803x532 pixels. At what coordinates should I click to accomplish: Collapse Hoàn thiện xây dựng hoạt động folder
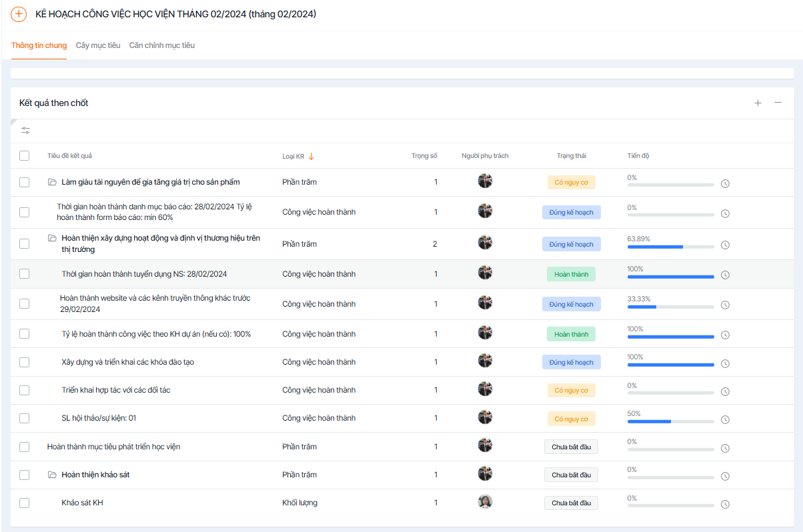point(52,238)
